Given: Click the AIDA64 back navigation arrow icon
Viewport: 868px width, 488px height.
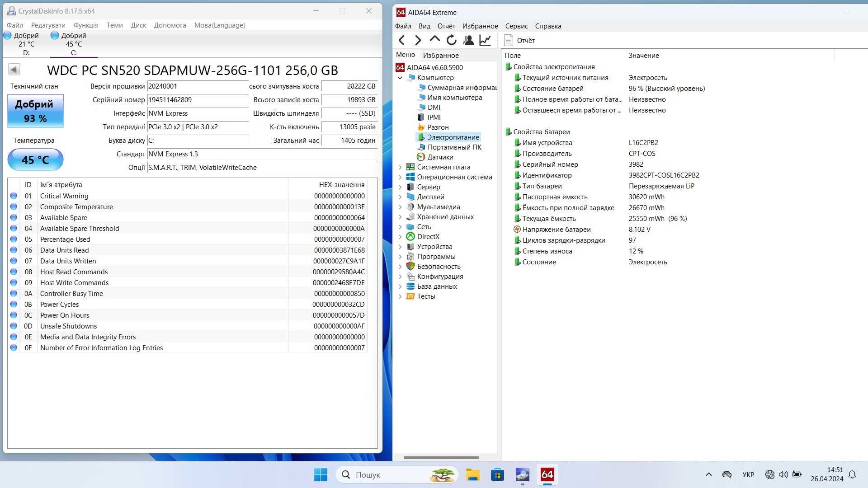Looking at the screenshot, I should (x=402, y=40).
